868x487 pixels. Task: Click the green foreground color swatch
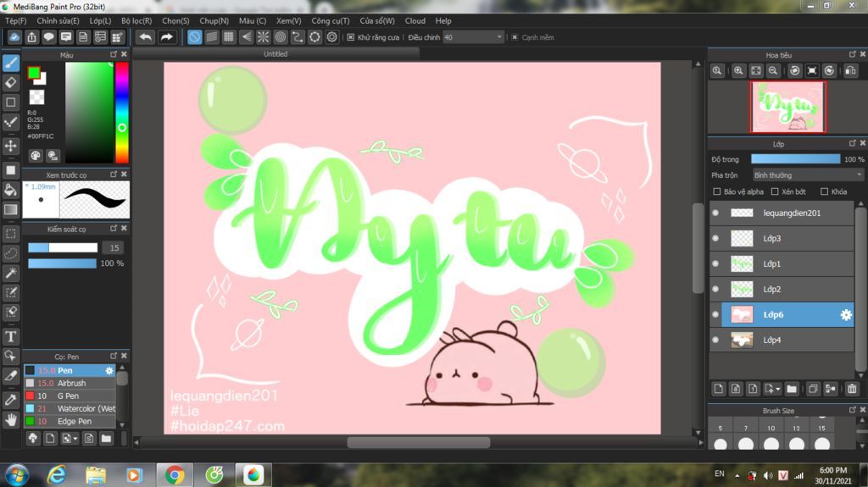pos(34,73)
